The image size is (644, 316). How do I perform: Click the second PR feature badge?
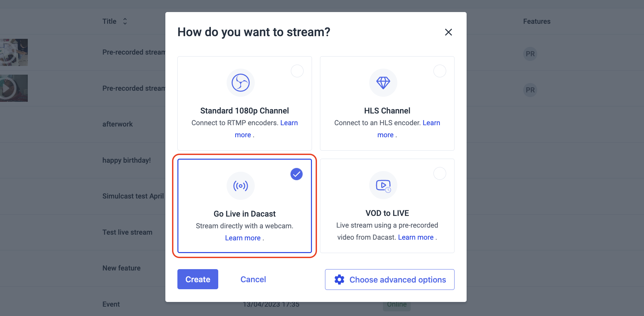click(x=530, y=90)
